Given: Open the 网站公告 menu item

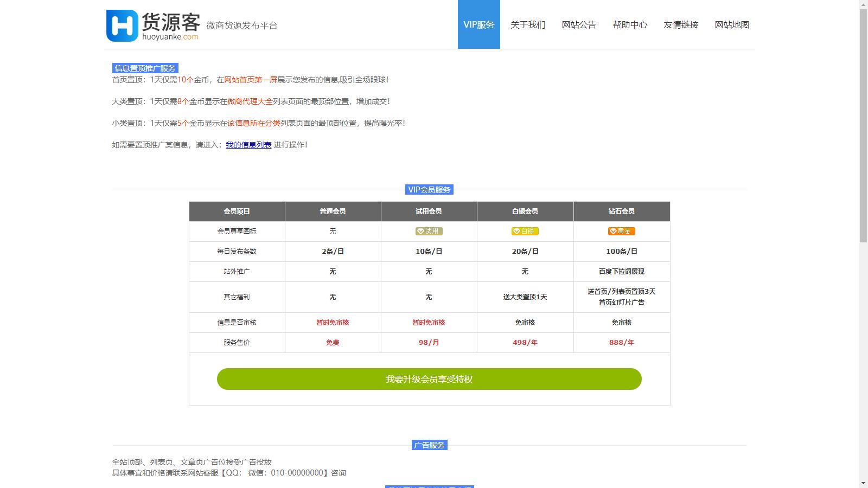Looking at the screenshot, I should tap(579, 24).
